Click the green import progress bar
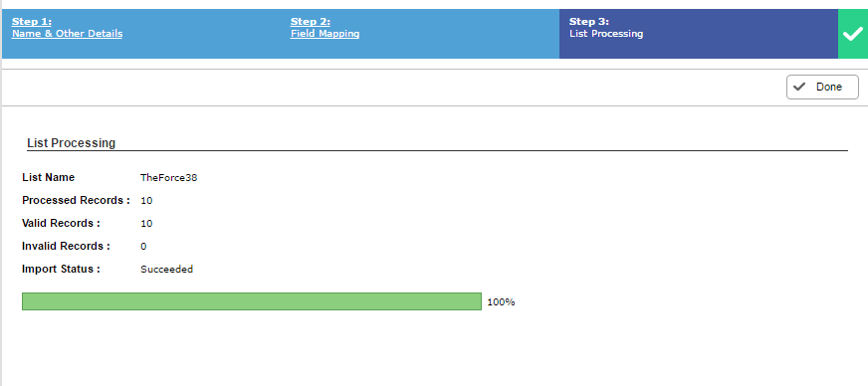Viewport: 868px width, 386px height. (x=252, y=301)
